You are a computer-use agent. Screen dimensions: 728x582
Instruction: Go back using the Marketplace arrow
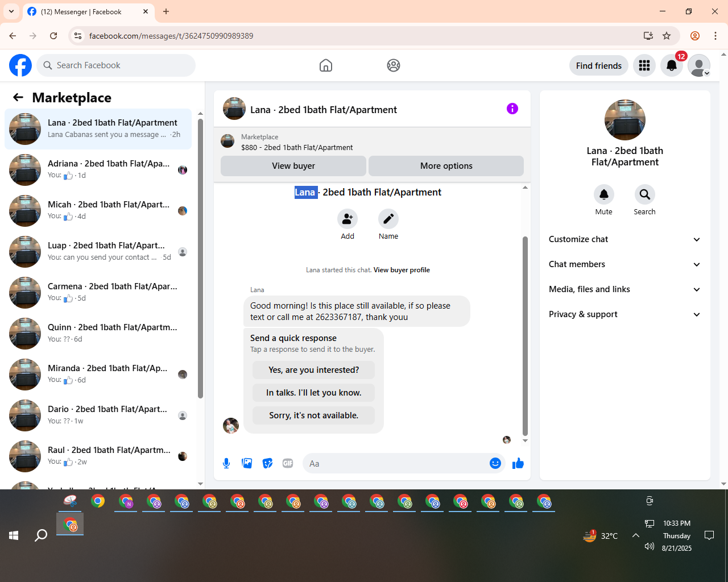coord(18,97)
